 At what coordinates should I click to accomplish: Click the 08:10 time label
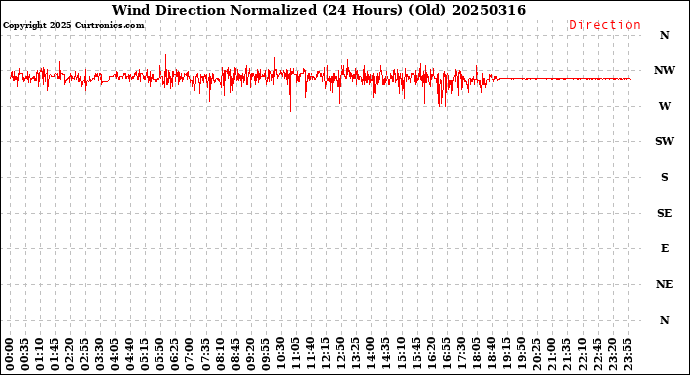pyautogui.click(x=220, y=354)
